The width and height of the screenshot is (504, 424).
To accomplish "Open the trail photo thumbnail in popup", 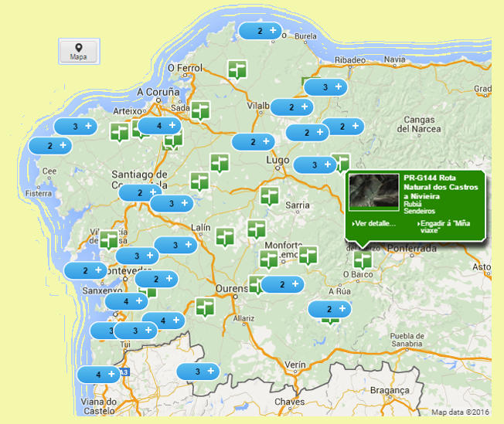I will (x=374, y=191).
